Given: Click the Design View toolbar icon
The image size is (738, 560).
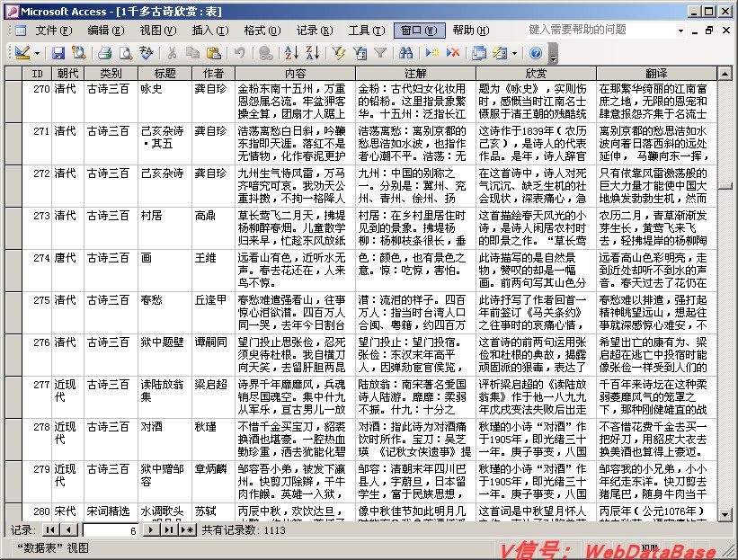Looking at the screenshot, I should tap(22, 53).
